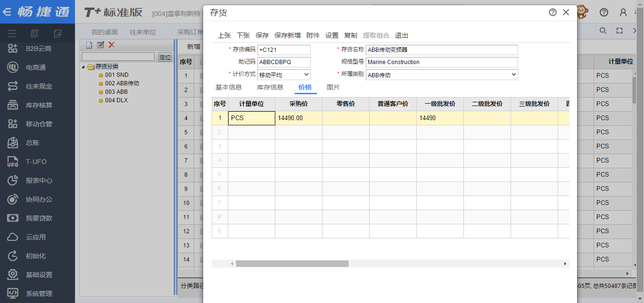Viewport: 644px width, 303px height.
Task: Open the 系统管理 module icon
Action: click(x=13, y=294)
